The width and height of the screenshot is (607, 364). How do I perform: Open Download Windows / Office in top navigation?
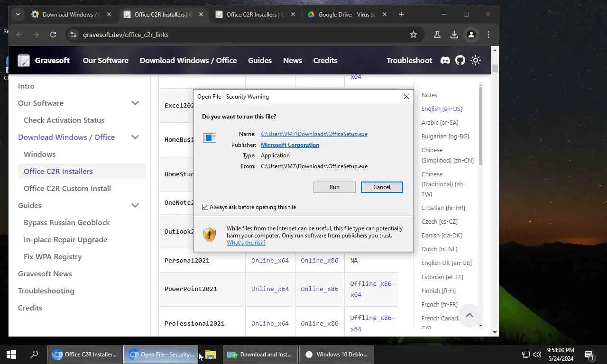pos(188,60)
